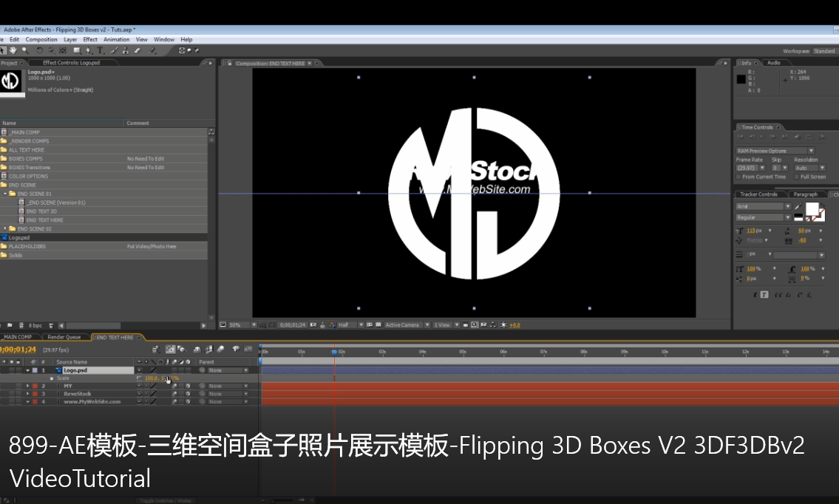839x504 pixels.
Task: Select the Eraser tool
Action: [137, 50]
